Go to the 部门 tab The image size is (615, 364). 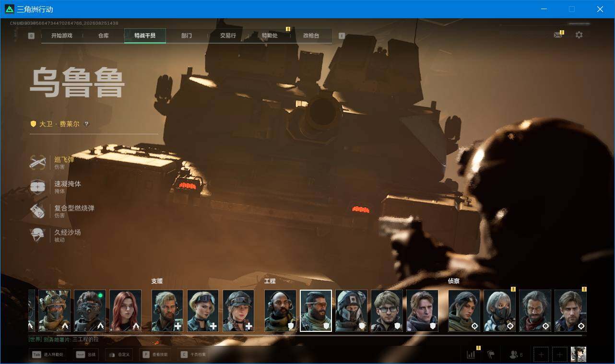click(x=187, y=35)
